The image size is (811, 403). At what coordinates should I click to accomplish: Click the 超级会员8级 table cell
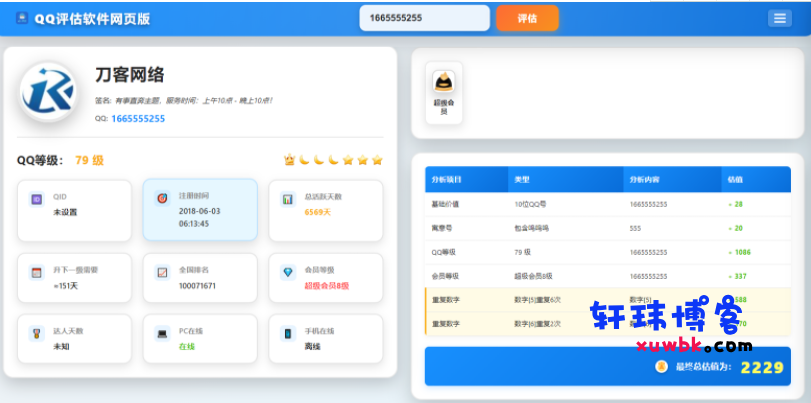coord(533,276)
